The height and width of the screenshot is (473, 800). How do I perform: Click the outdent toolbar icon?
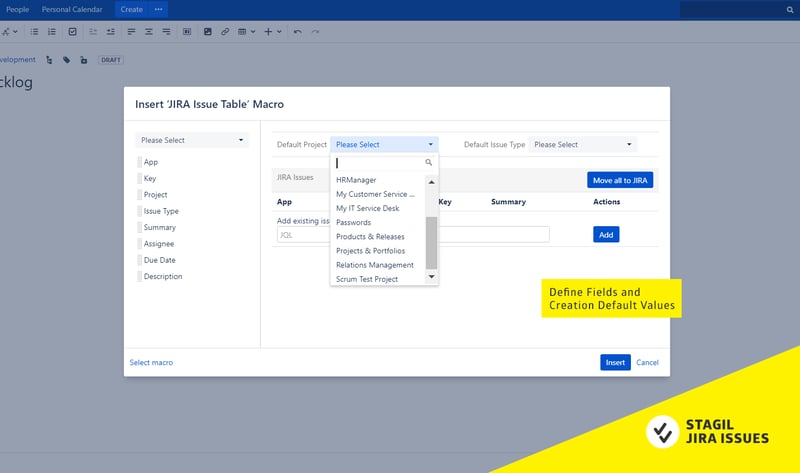point(93,32)
